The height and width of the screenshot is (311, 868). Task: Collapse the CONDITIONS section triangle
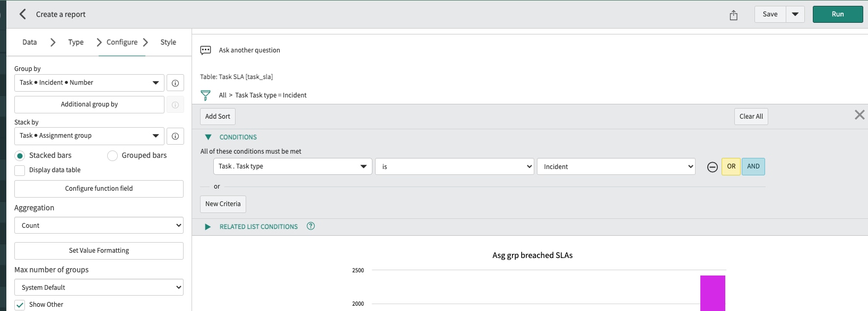tap(208, 137)
